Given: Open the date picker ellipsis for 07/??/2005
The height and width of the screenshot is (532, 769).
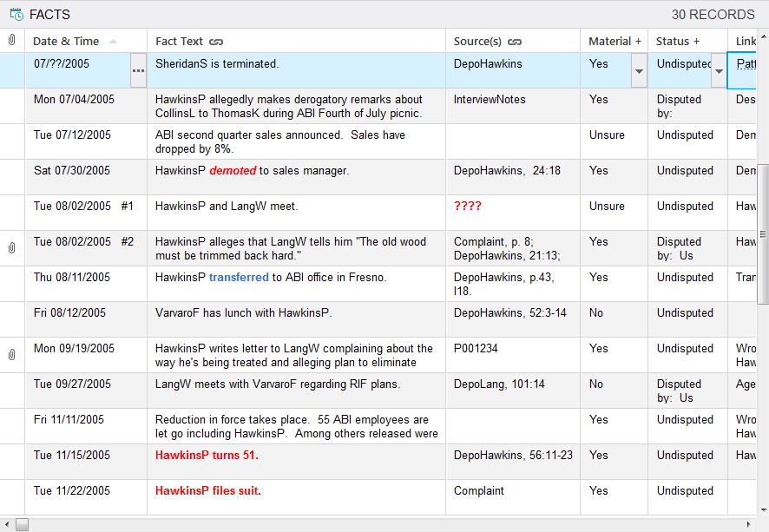Looking at the screenshot, I should 138,70.
